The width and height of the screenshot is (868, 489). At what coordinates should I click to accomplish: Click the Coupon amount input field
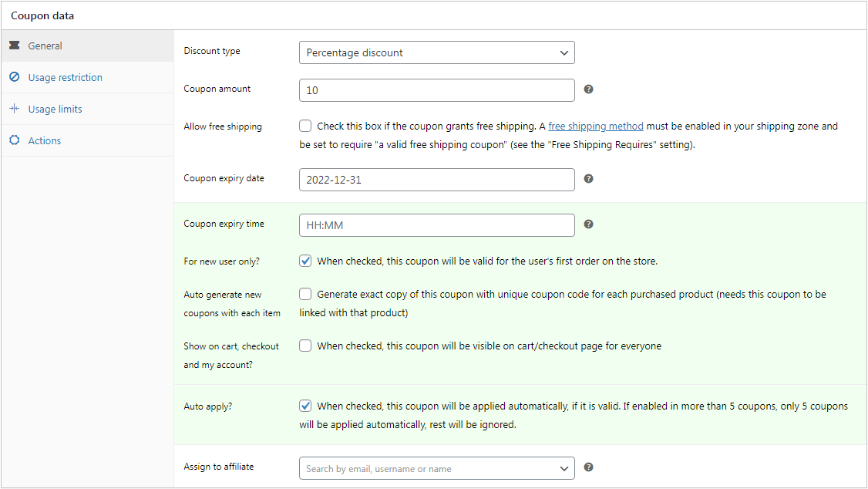click(437, 90)
